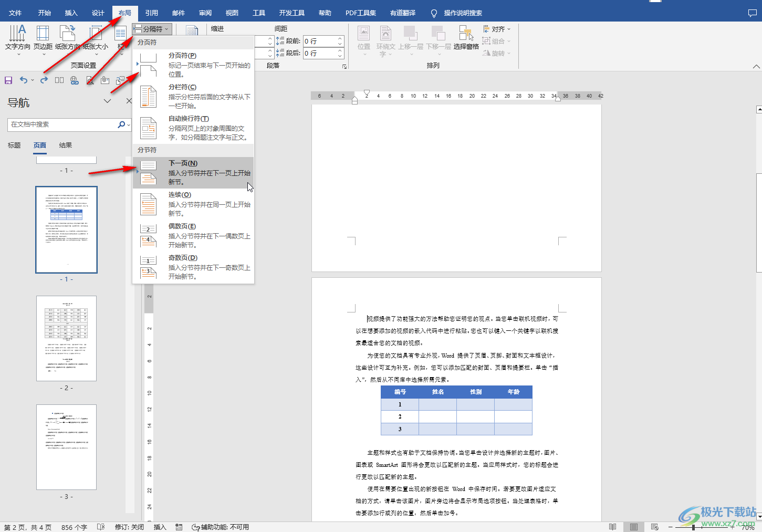762x532 pixels.
Task: Click the macro recording icon in status bar
Action: 179,527
